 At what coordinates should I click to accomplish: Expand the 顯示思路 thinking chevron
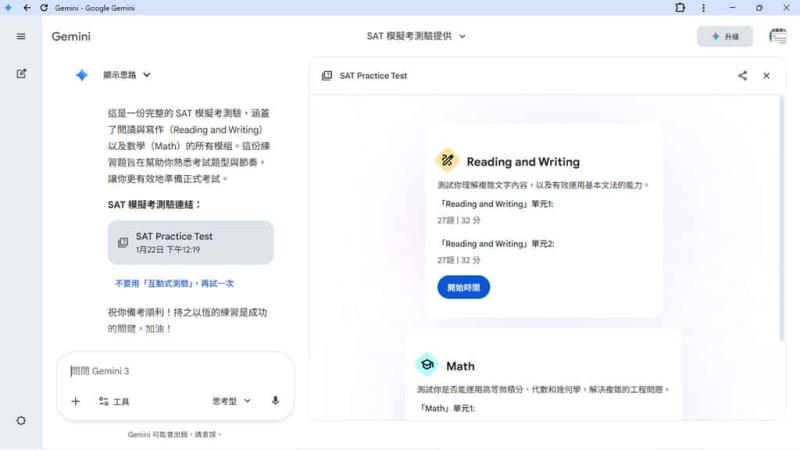[146, 74]
